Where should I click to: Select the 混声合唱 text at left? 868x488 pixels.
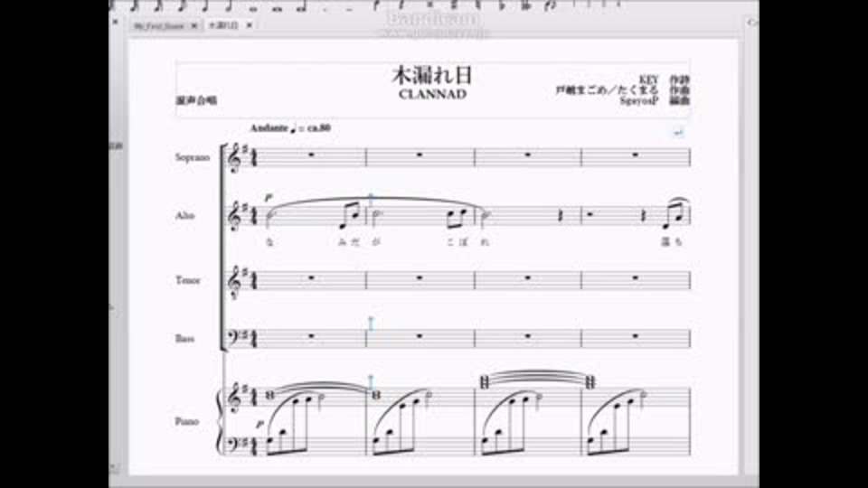pos(196,100)
